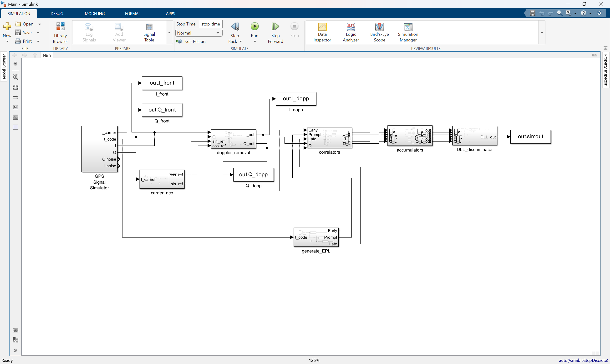Open the Library Browser
610x364 pixels.
pos(60,33)
